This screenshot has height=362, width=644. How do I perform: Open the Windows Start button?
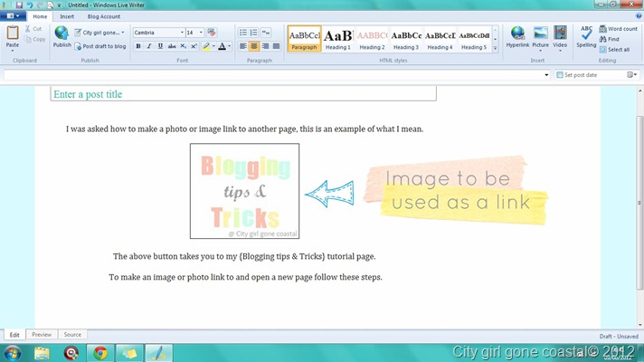(x=12, y=353)
